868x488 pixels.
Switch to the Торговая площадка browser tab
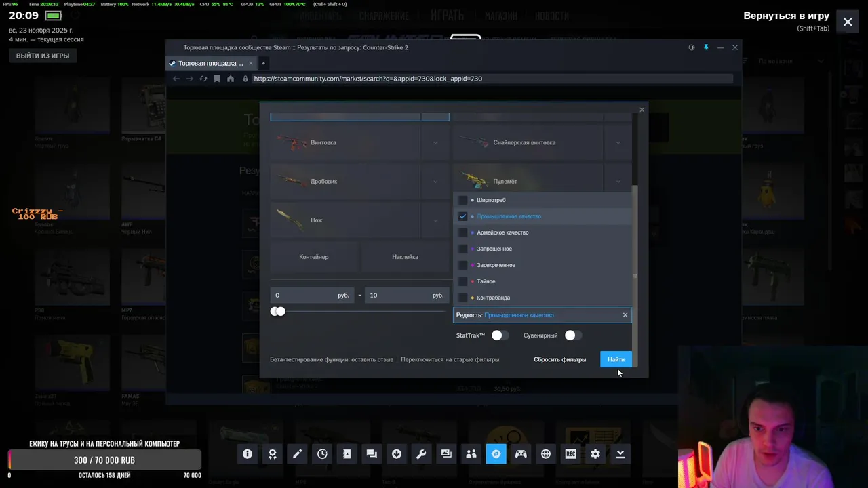coord(210,63)
